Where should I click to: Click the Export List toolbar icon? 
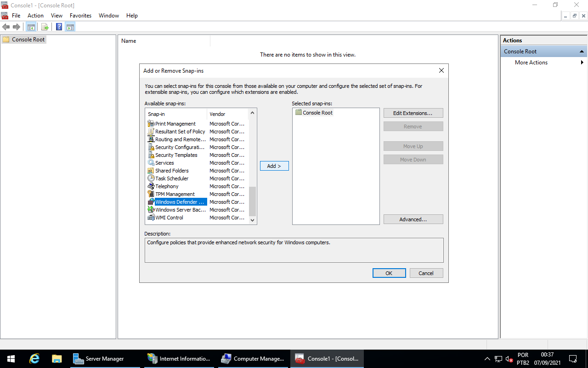[45, 27]
